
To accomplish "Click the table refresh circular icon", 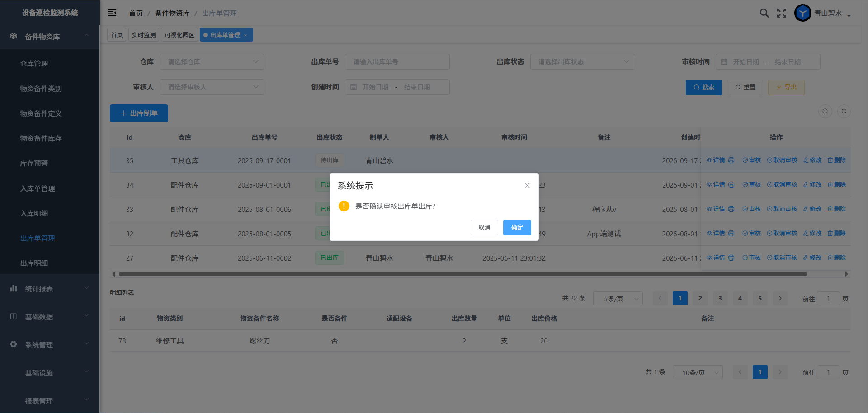I will pyautogui.click(x=844, y=112).
